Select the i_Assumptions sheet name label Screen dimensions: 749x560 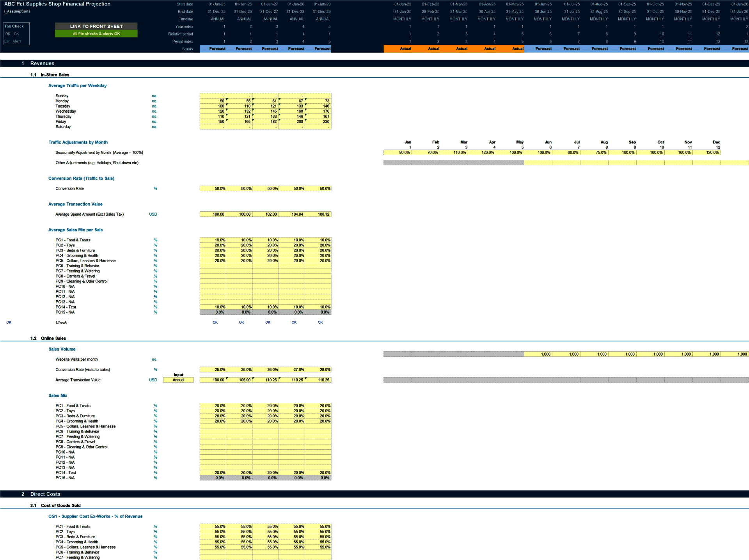tap(17, 11)
